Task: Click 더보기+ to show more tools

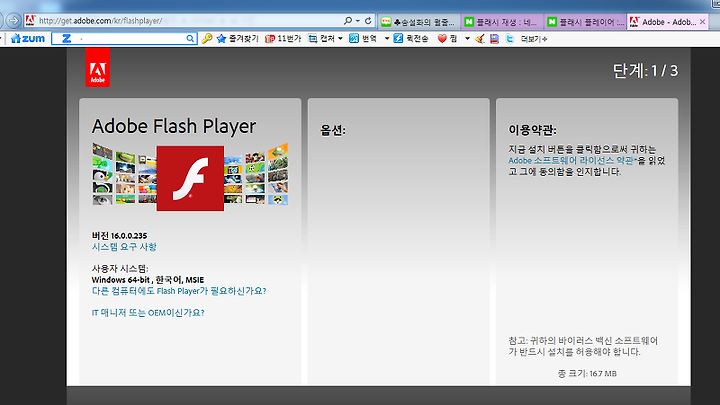Action: click(534, 39)
